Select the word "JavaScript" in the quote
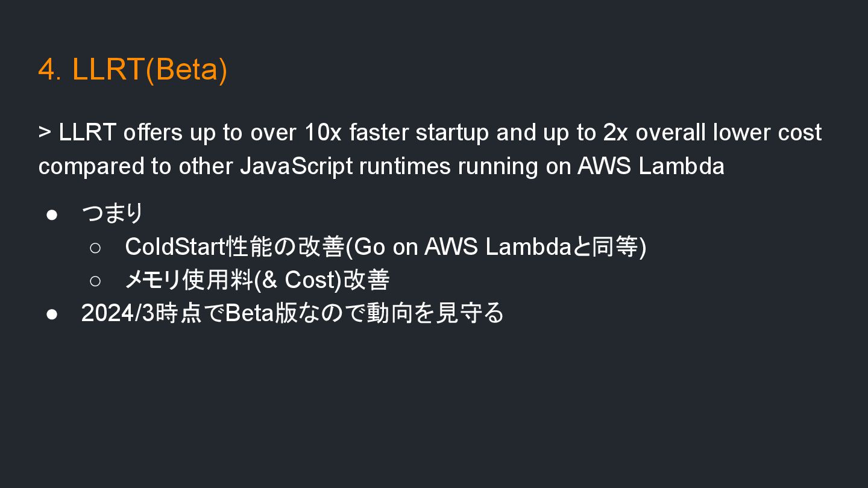This screenshot has height=488, width=868. coord(296,166)
